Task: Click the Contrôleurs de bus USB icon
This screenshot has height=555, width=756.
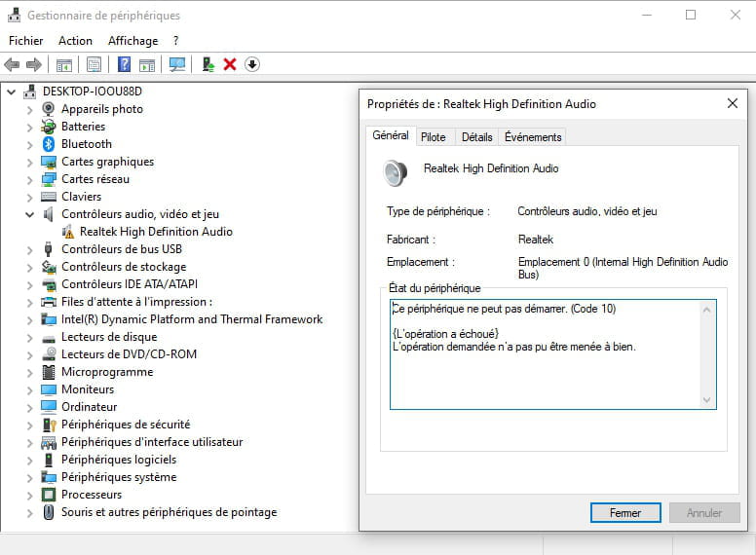Action: click(48, 249)
